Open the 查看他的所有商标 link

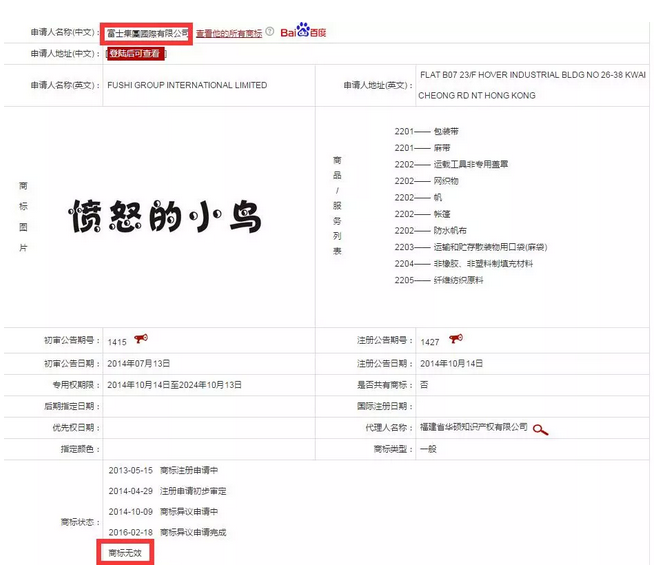(x=229, y=33)
